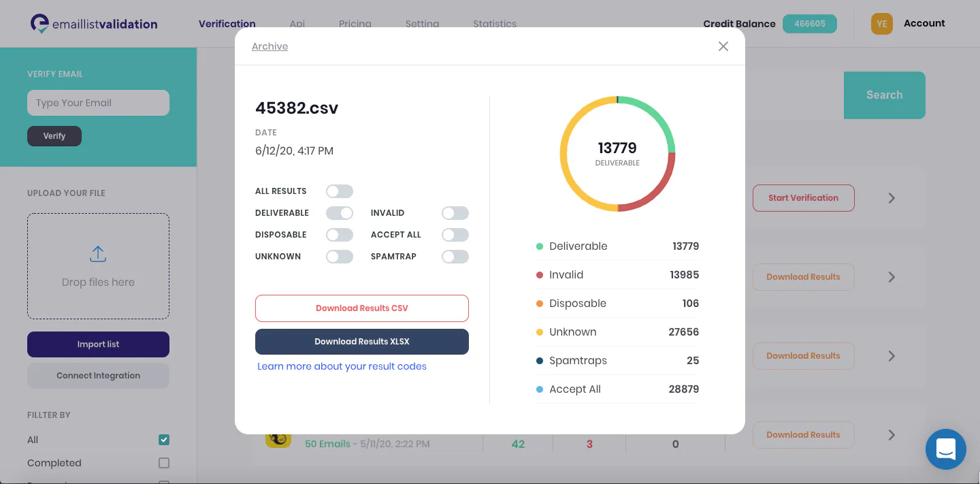This screenshot has height=484, width=980.
Task: Enable the DISPOSABLE results switch
Action: coord(340,235)
